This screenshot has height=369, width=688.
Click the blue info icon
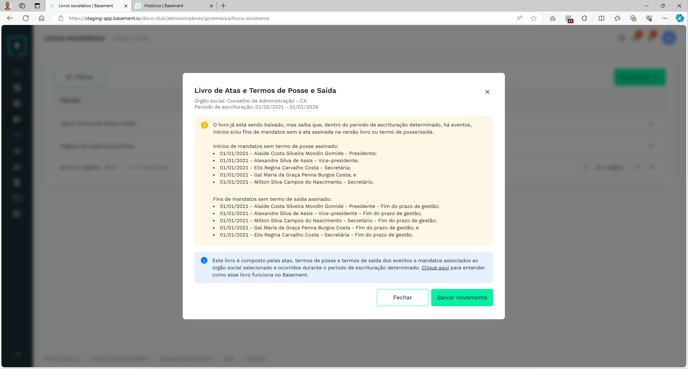(204, 261)
